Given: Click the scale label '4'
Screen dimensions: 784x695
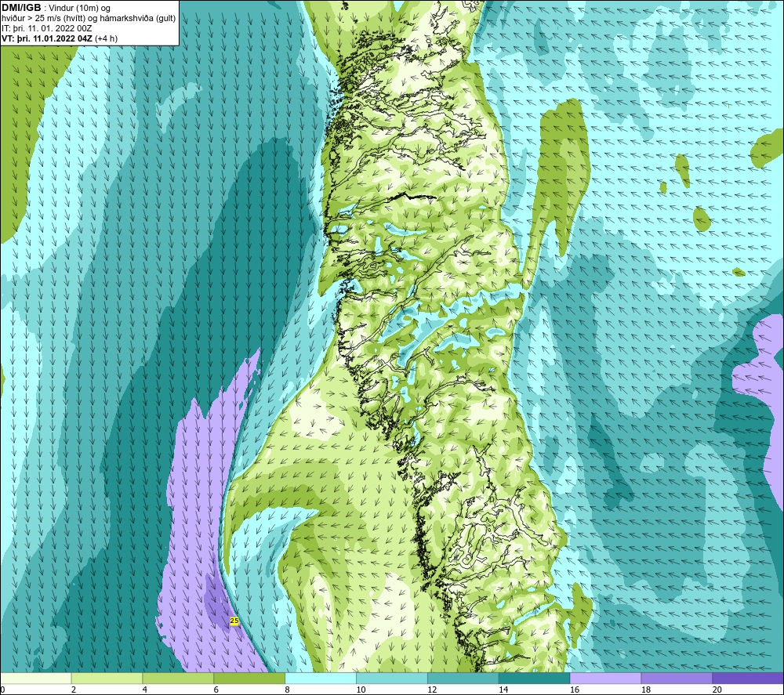Looking at the screenshot, I should (144, 690).
